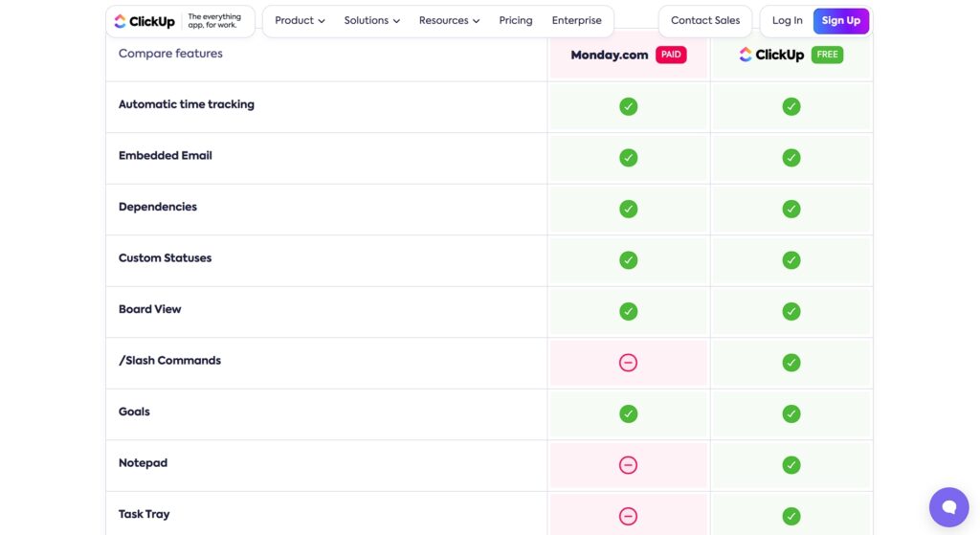980x535 pixels.
Task: Click ClickUp logo in comparison column header
Action: pos(771,55)
